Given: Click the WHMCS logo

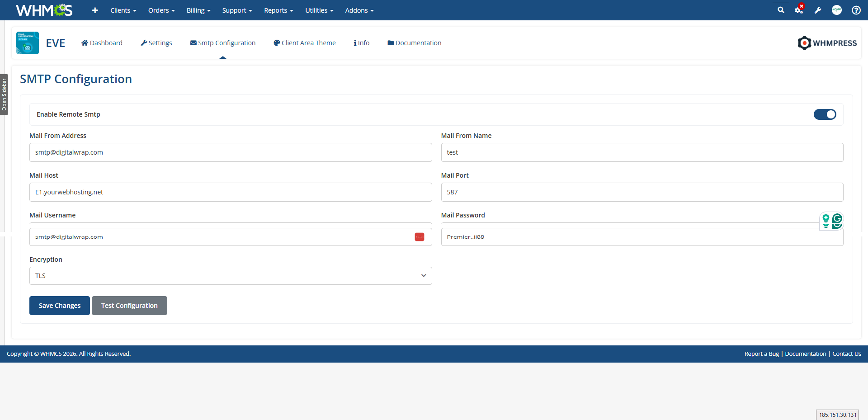Looking at the screenshot, I should [x=44, y=10].
